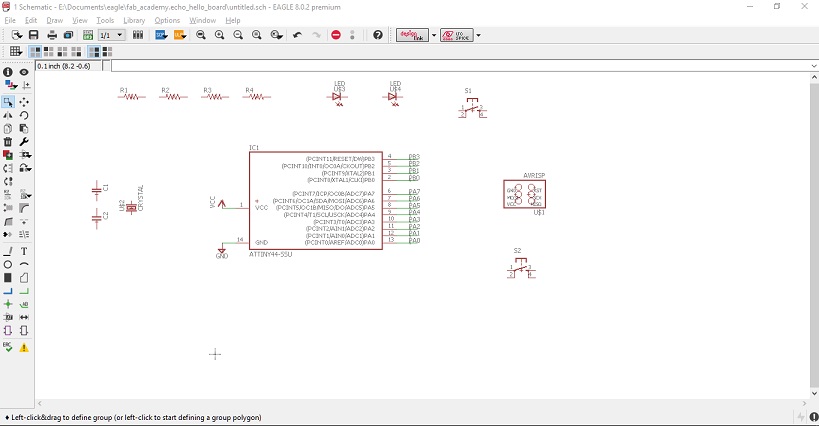Select the Show (eye) tool
The width and height of the screenshot is (819, 426).
tap(24, 72)
